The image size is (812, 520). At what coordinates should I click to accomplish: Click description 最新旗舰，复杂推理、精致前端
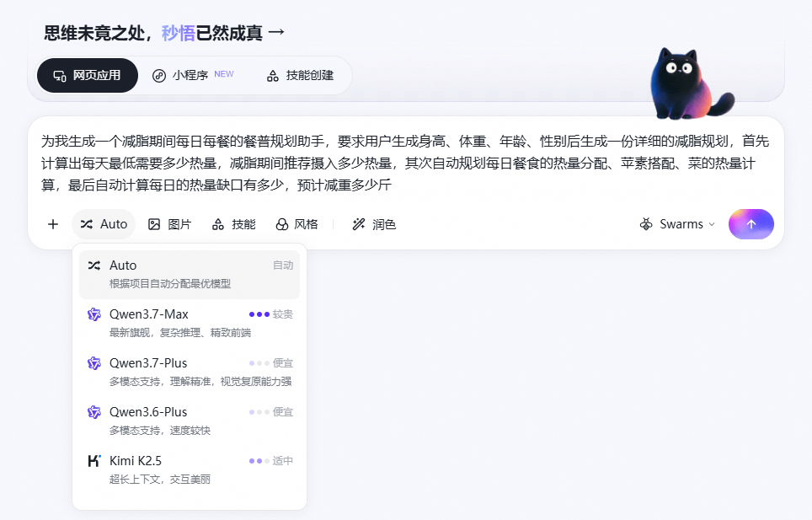180,333
